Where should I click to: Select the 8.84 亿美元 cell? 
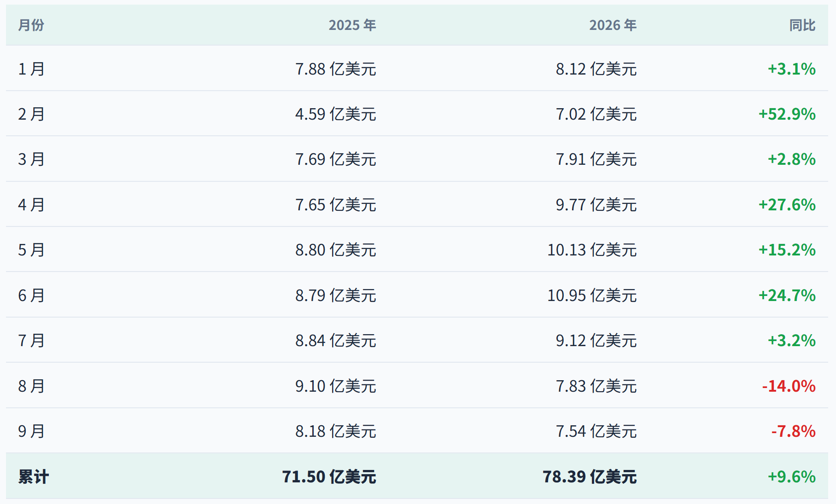(336, 341)
